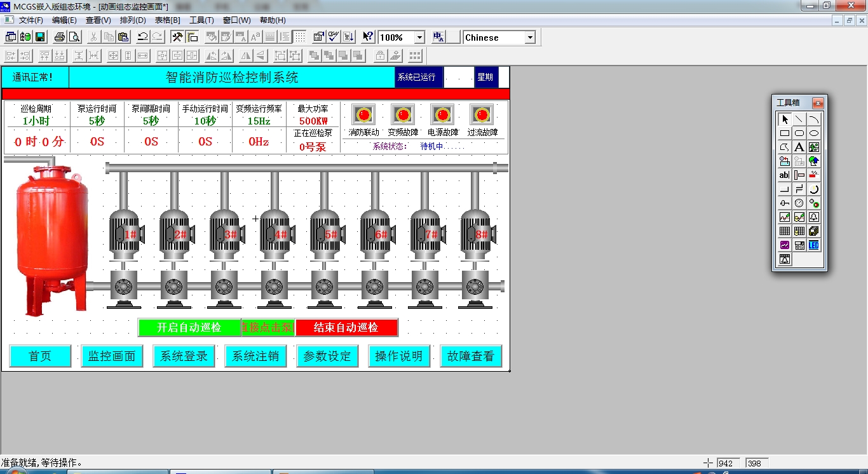
Task: Select the arc tool in the toolbox
Action: click(x=814, y=119)
